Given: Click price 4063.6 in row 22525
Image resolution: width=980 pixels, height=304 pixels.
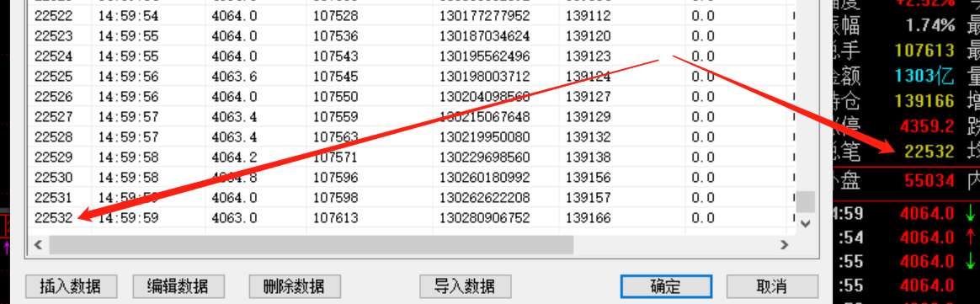Looking at the screenshot, I should [234, 77].
